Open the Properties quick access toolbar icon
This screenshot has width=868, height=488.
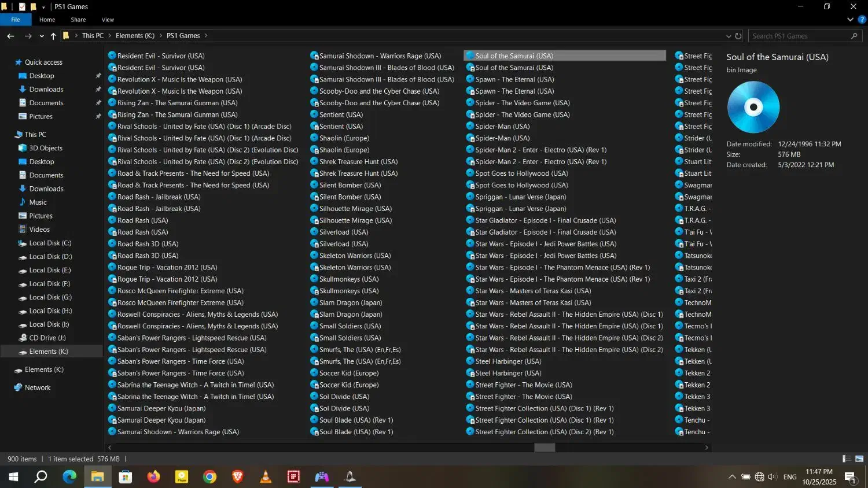22,7
